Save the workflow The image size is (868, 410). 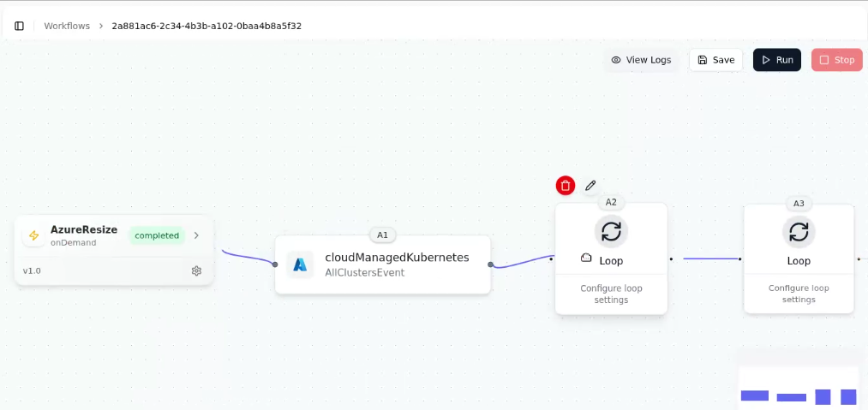coord(715,60)
